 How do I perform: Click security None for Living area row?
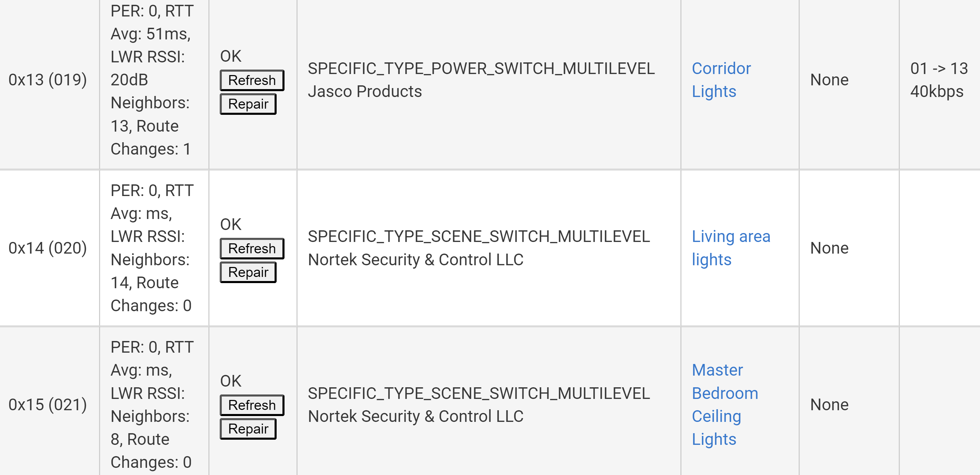(829, 248)
